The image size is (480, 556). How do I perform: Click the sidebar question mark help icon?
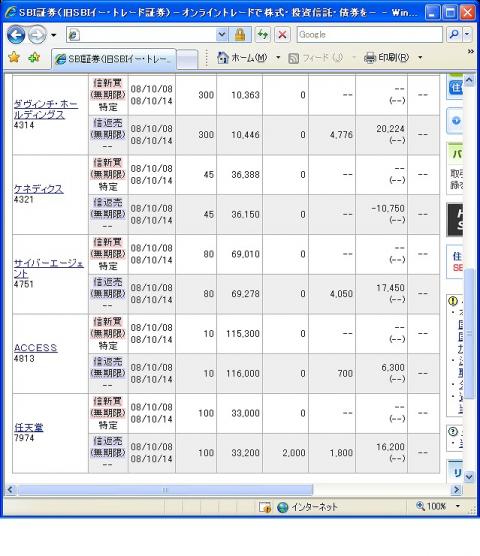tap(453, 432)
